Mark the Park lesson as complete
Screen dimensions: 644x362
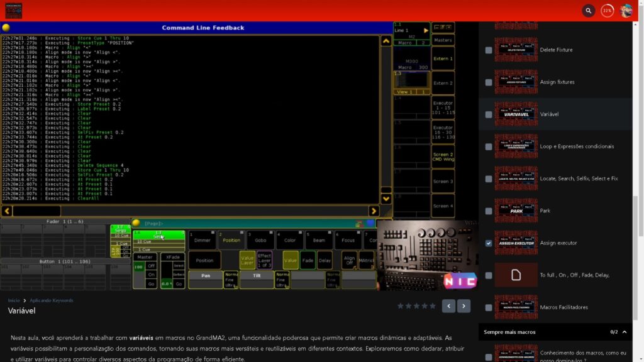click(x=489, y=211)
